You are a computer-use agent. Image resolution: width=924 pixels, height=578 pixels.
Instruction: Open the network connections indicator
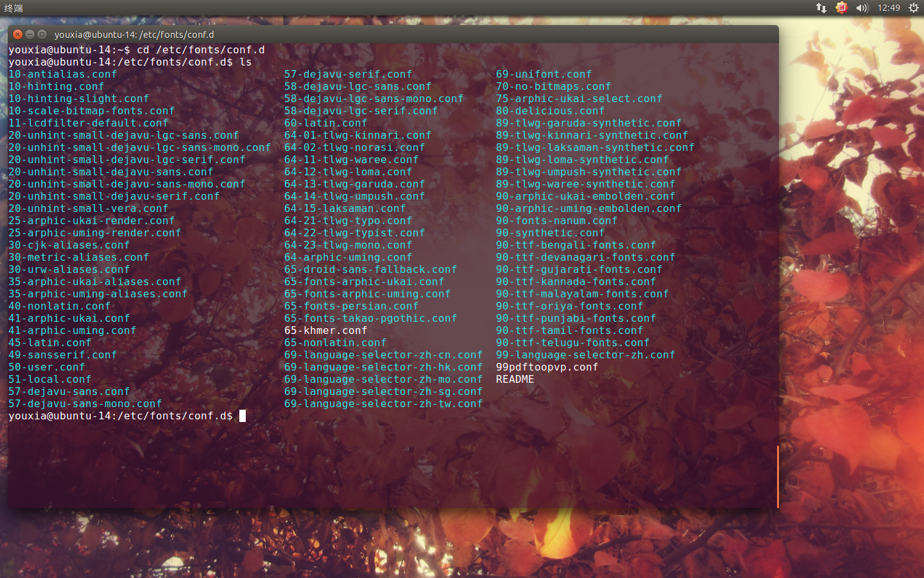[821, 8]
